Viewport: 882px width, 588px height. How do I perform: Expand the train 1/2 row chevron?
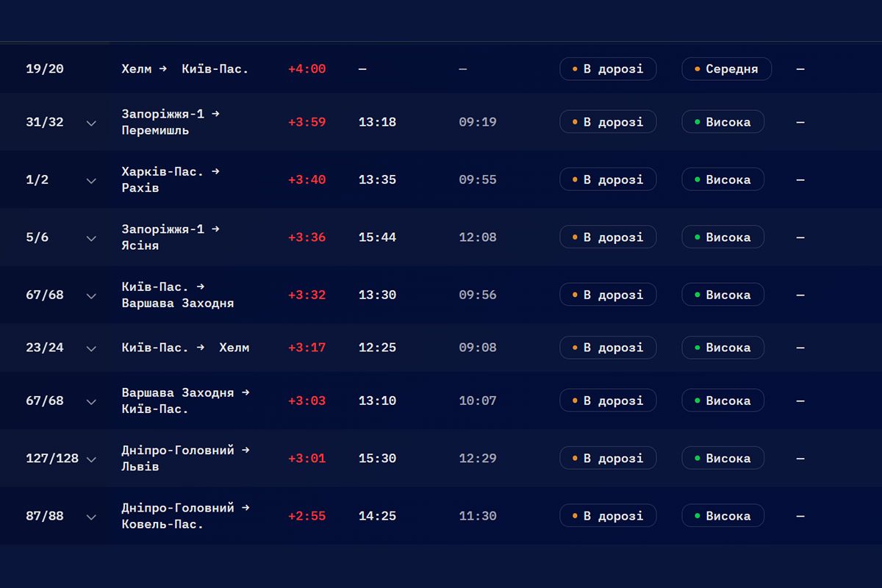pyautogui.click(x=91, y=180)
